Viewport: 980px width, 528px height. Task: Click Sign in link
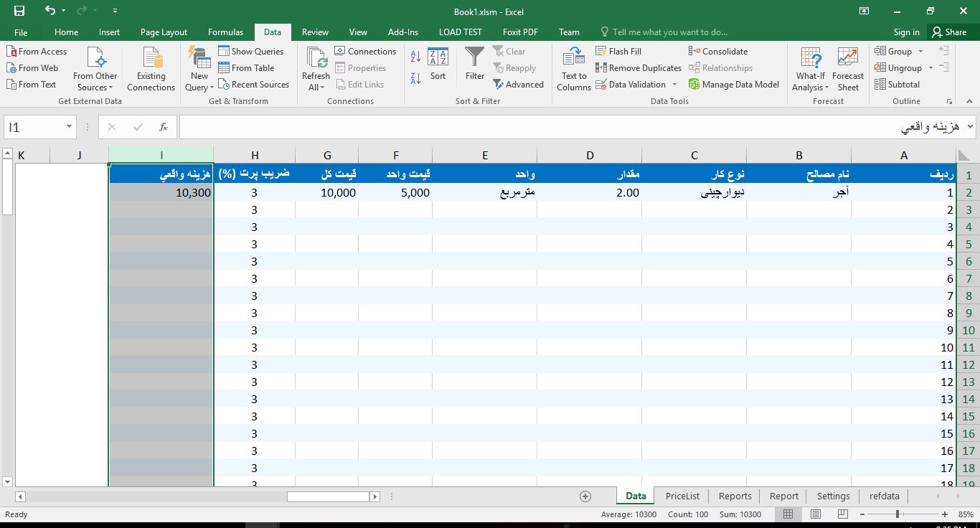pos(906,32)
